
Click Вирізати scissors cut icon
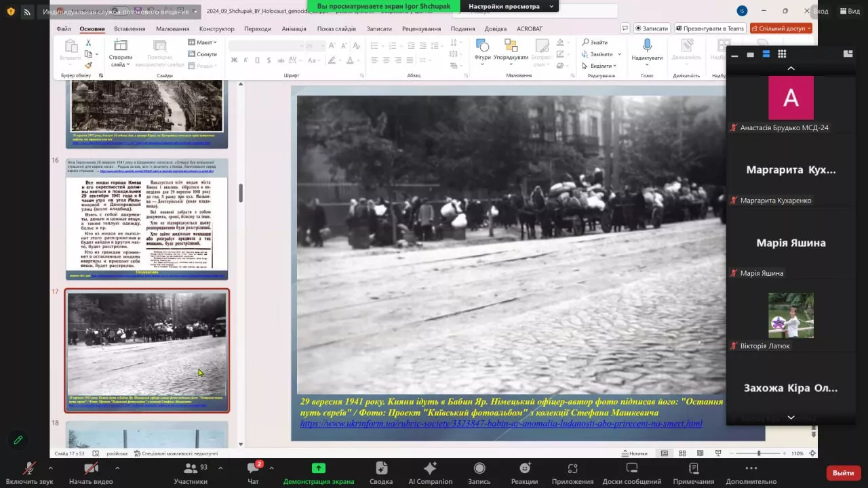88,43
